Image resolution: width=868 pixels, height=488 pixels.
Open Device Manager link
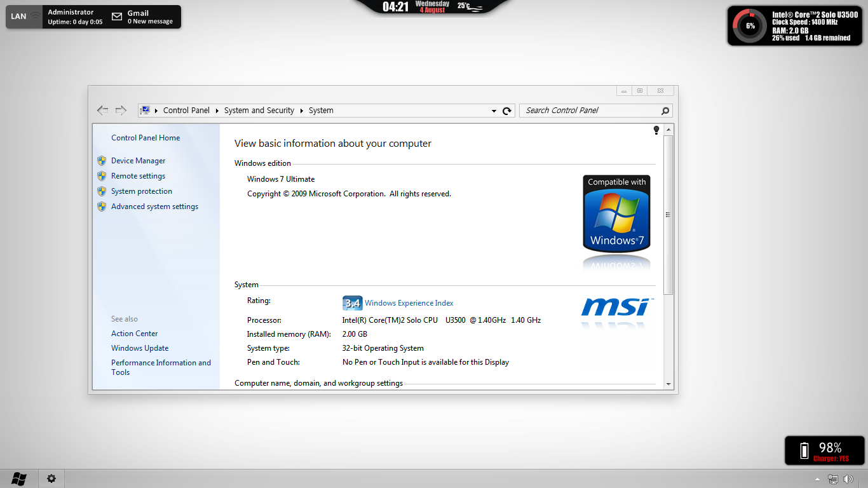click(138, 161)
